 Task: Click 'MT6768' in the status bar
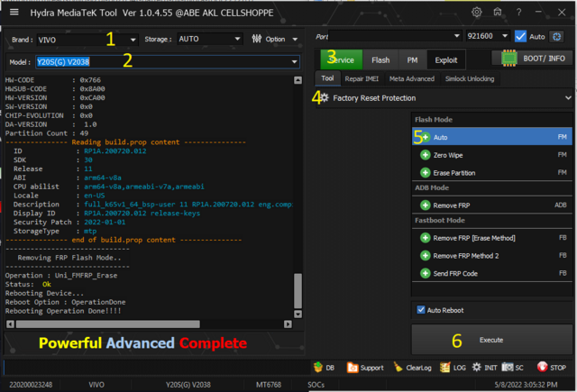point(269,385)
